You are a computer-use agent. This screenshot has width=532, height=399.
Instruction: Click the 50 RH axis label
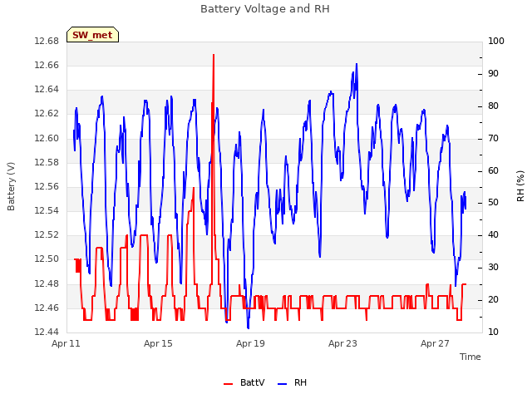(x=493, y=203)
